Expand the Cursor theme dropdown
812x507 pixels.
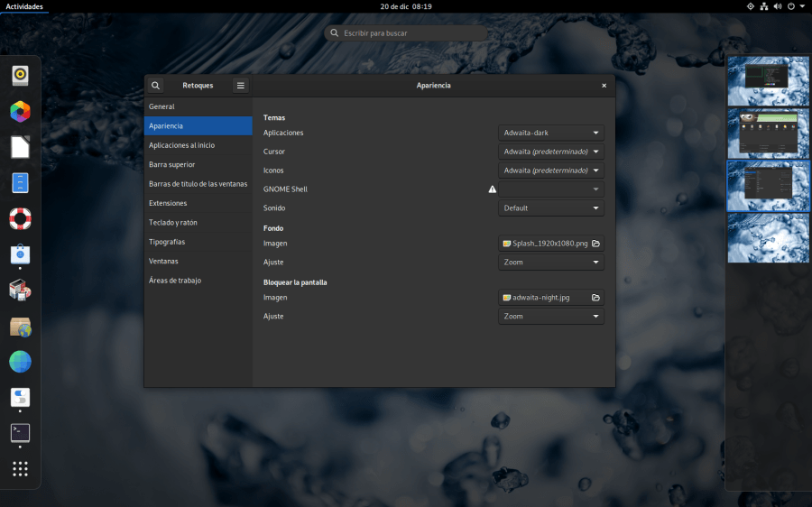pos(551,152)
